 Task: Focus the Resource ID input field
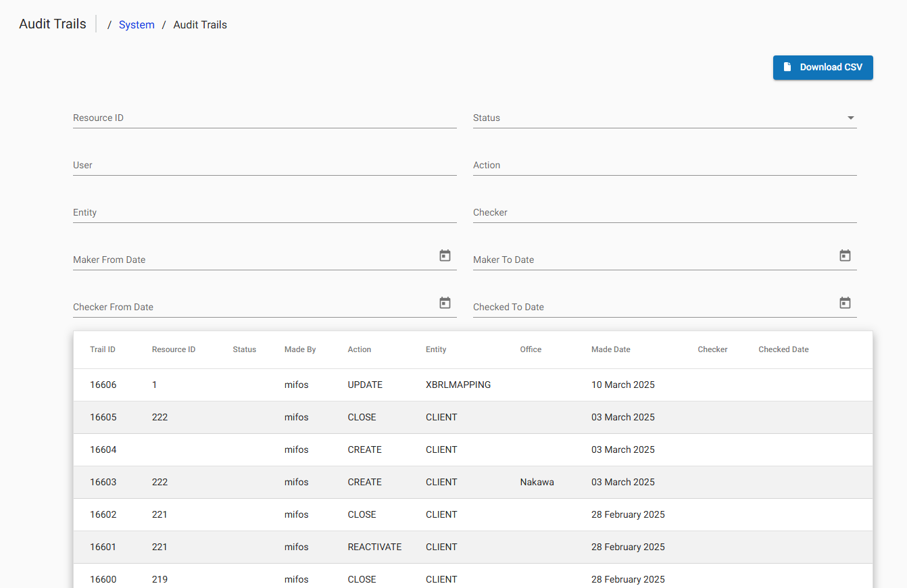264,118
